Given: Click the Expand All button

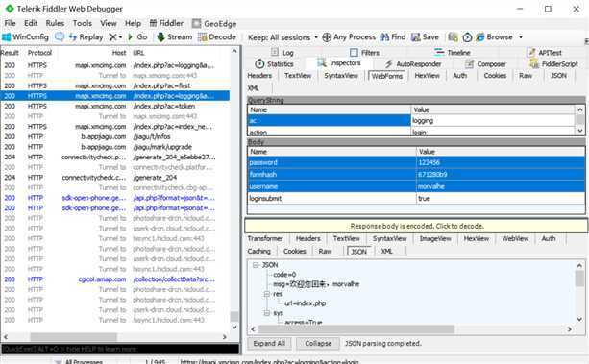Looking at the screenshot, I should point(269,343).
